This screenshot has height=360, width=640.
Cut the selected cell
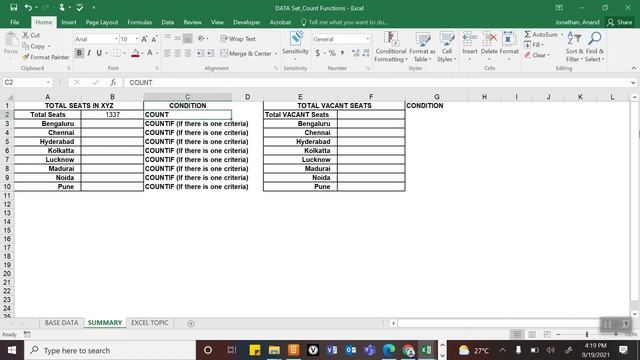pos(31,36)
